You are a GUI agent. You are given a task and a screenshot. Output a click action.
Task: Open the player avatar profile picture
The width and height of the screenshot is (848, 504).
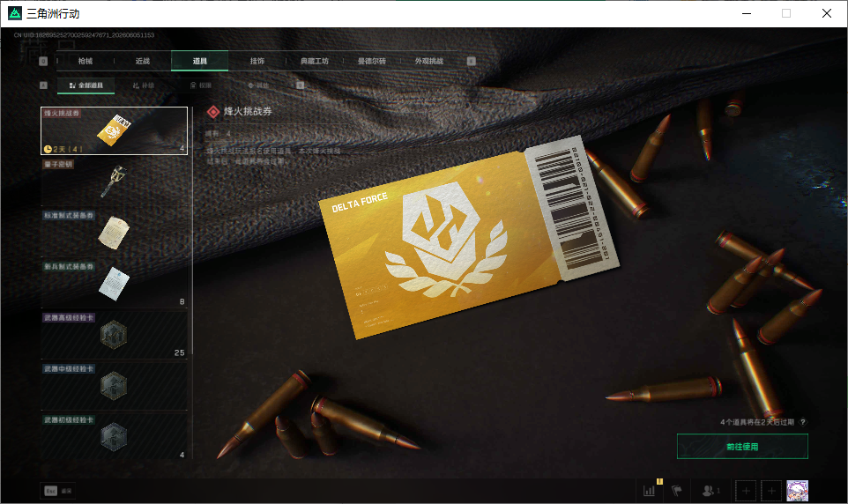click(x=797, y=491)
